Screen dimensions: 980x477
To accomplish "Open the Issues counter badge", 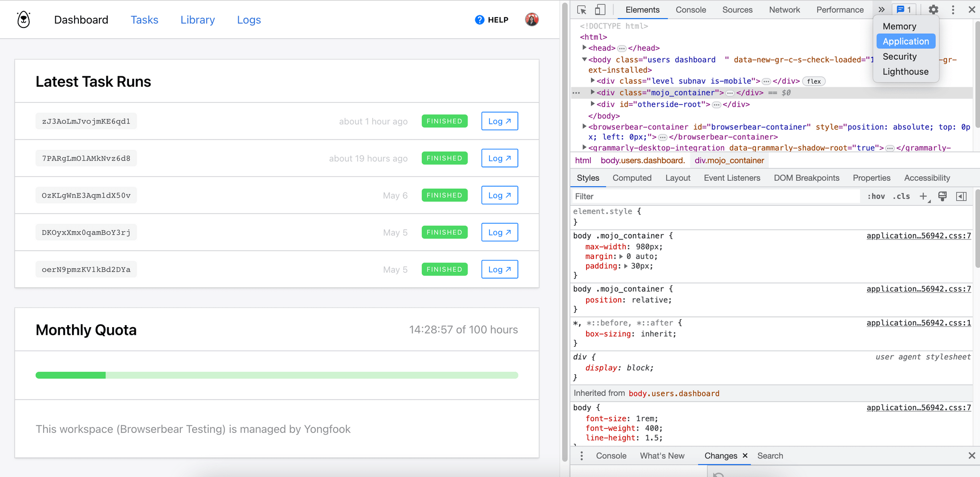I will click(x=904, y=9).
